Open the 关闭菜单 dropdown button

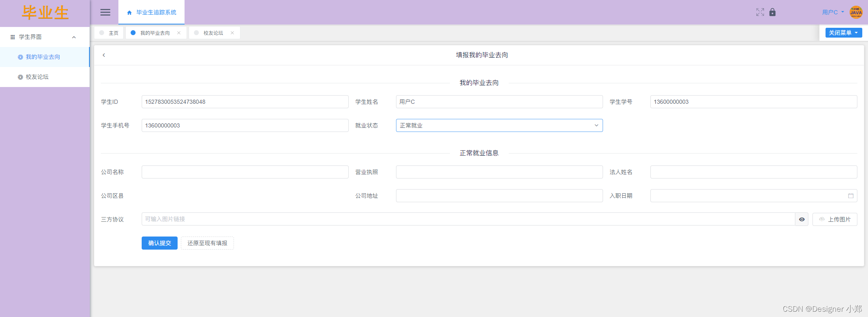click(x=844, y=33)
